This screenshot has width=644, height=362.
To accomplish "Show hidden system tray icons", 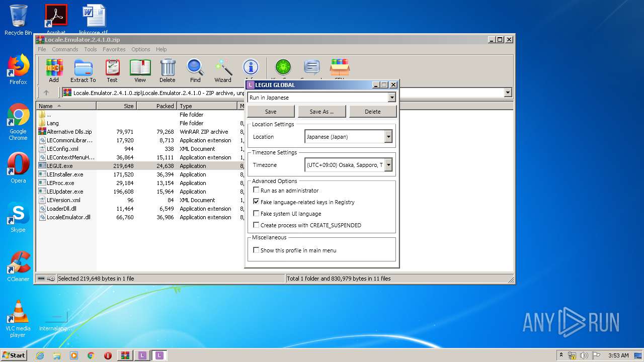I will point(561,355).
